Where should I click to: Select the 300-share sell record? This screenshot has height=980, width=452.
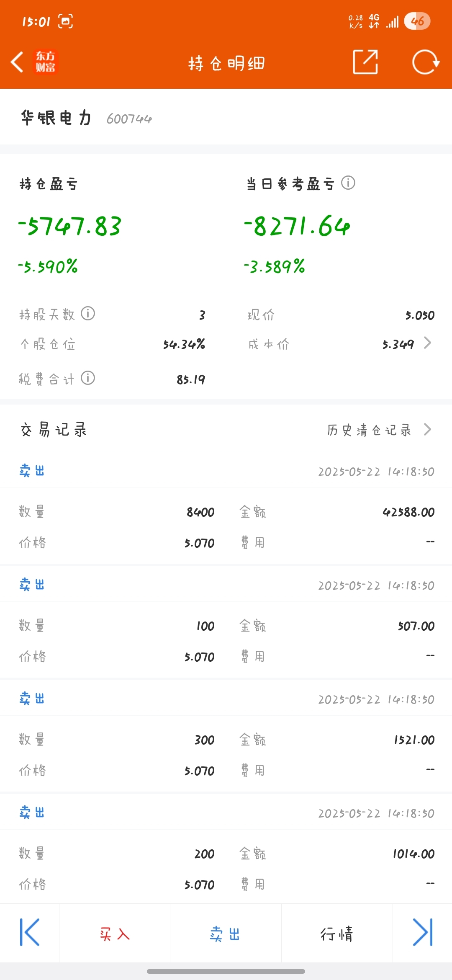pos(226,736)
